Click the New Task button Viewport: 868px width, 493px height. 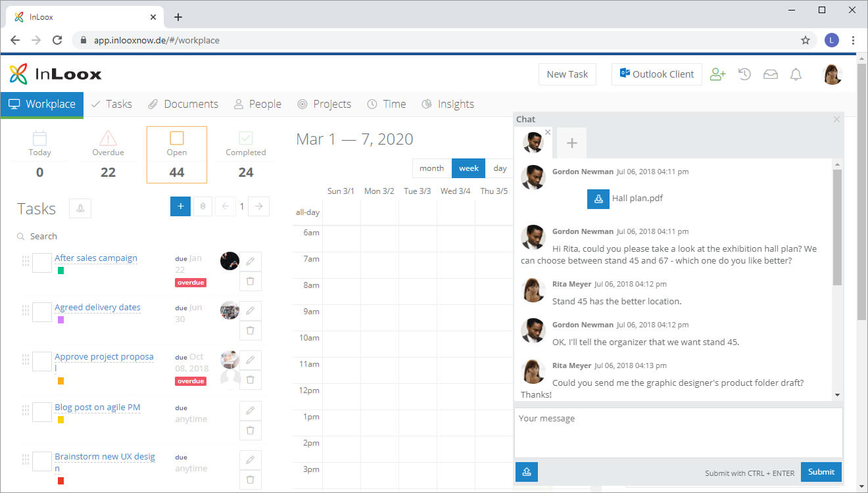click(567, 74)
